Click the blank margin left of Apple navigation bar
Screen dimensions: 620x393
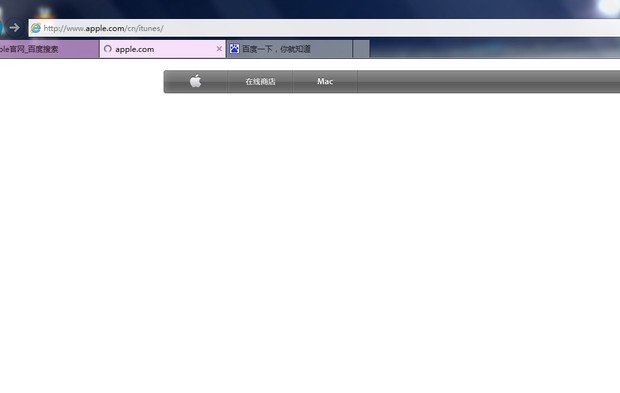coord(81,81)
